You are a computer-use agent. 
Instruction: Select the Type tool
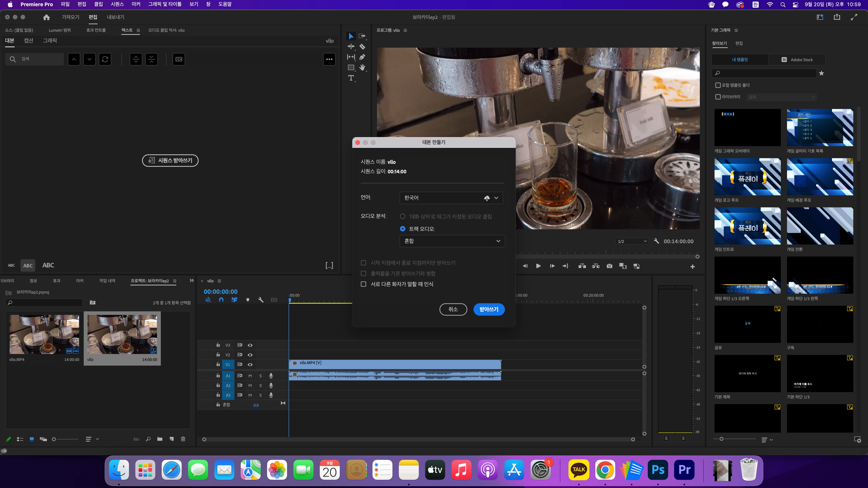pos(351,78)
